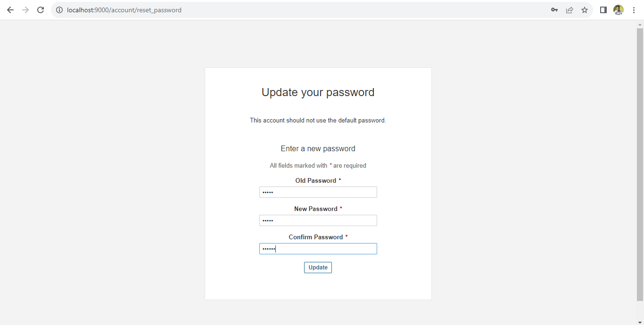The width and height of the screenshot is (644, 325).
Task: Click the Old Password label
Action: coord(315,180)
